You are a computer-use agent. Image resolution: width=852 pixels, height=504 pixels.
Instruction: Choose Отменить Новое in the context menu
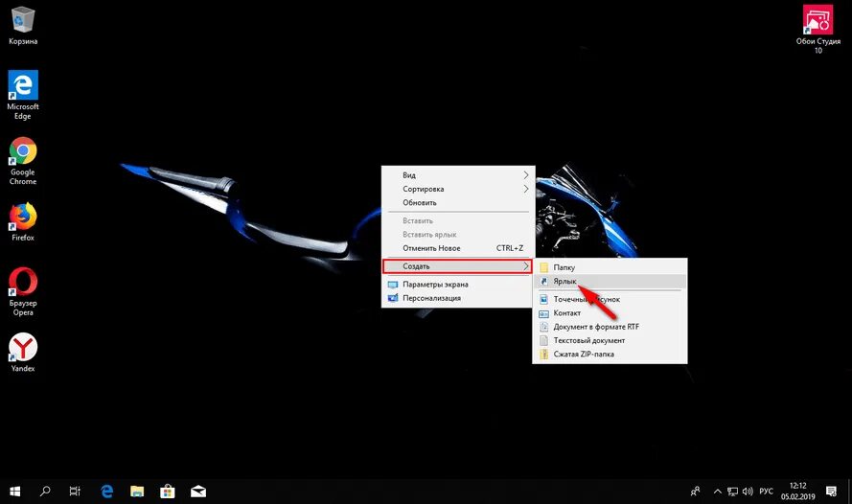click(x=458, y=248)
